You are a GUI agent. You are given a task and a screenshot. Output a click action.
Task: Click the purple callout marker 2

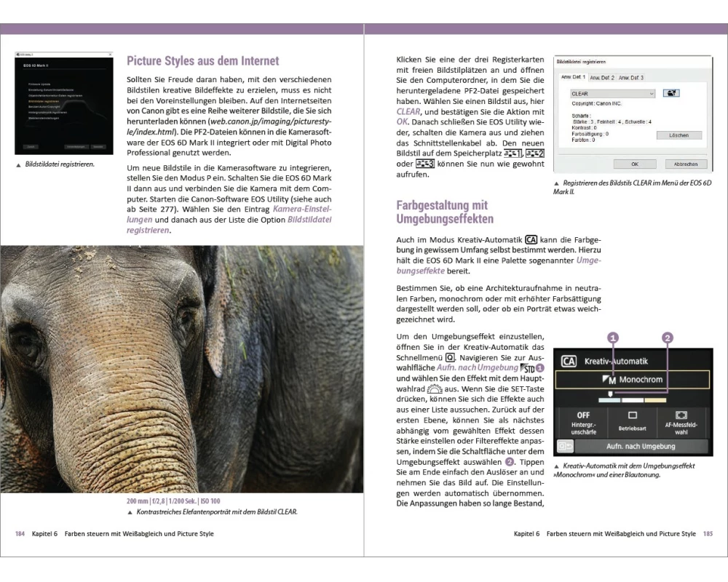(668, 338)
